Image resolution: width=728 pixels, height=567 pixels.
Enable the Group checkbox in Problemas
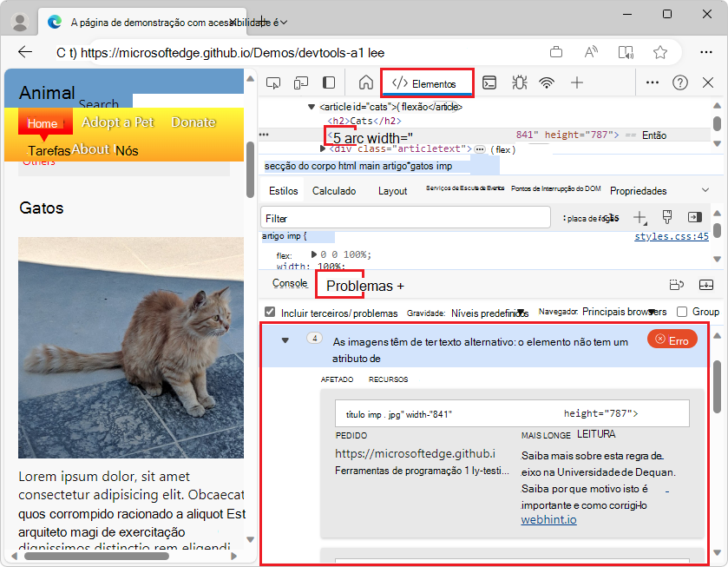(682, 312)
